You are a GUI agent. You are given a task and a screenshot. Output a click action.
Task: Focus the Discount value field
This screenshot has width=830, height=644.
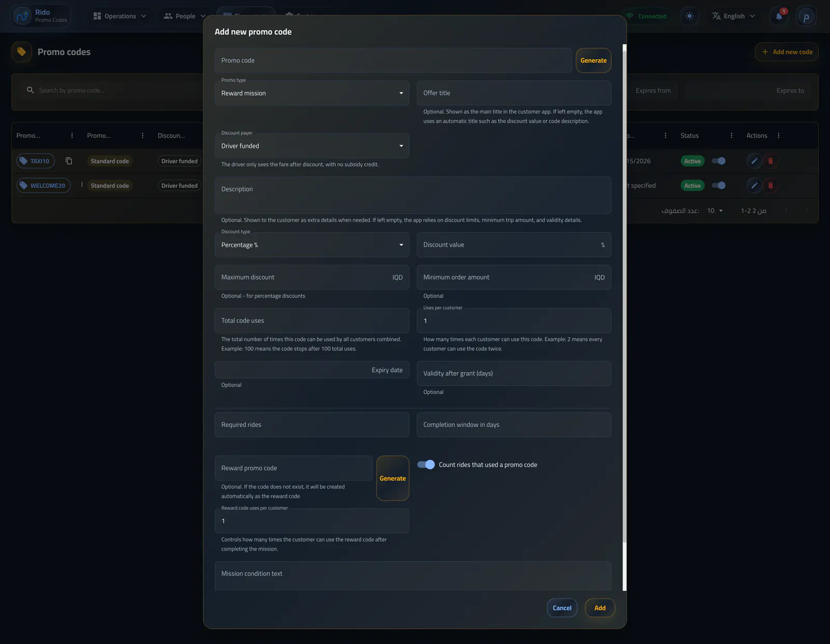(x=514, y=245)
